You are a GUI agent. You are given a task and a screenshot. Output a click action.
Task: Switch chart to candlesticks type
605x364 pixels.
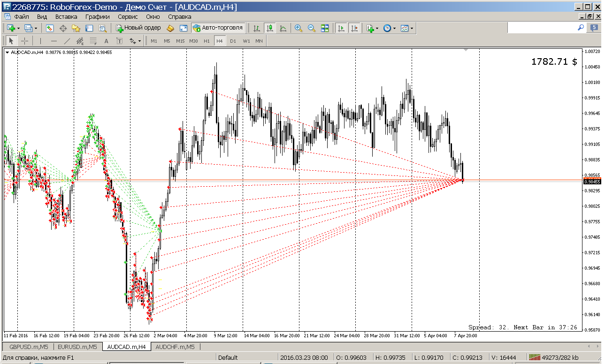click(x=270, y=28)
